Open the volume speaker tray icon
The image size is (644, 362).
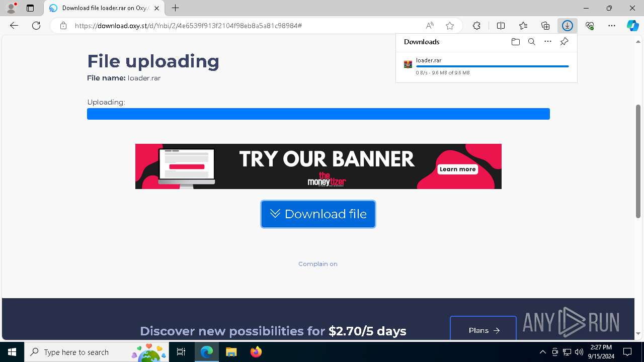tap(579, 352)
